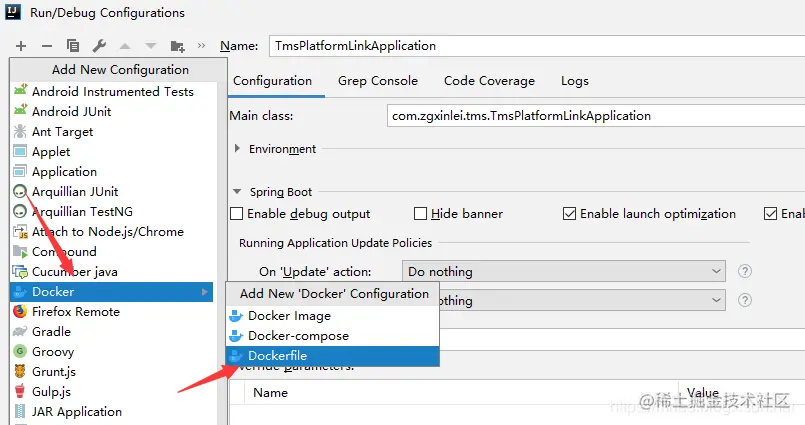Open the Code Coverage tab
The height and width of the screenshot is (425, 805).
click(489, 81)
